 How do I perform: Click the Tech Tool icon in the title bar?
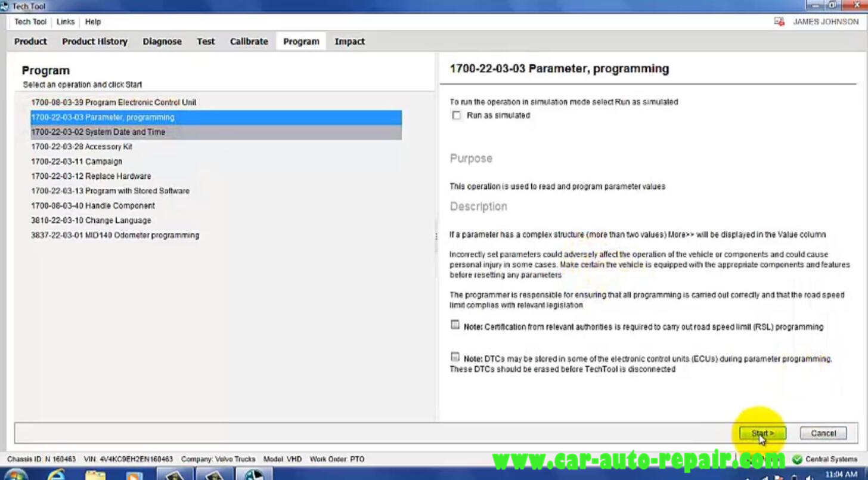5,6
